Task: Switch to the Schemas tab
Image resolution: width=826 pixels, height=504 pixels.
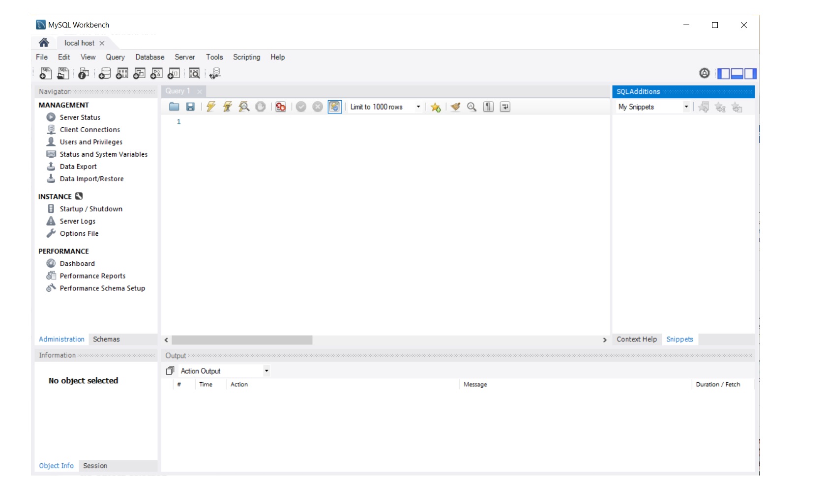Action: pyautogui.click(x=106, y=339)
